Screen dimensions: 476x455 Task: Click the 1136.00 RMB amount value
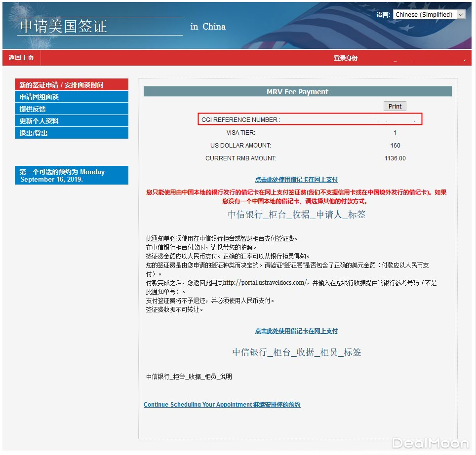[x=395, y=158]
